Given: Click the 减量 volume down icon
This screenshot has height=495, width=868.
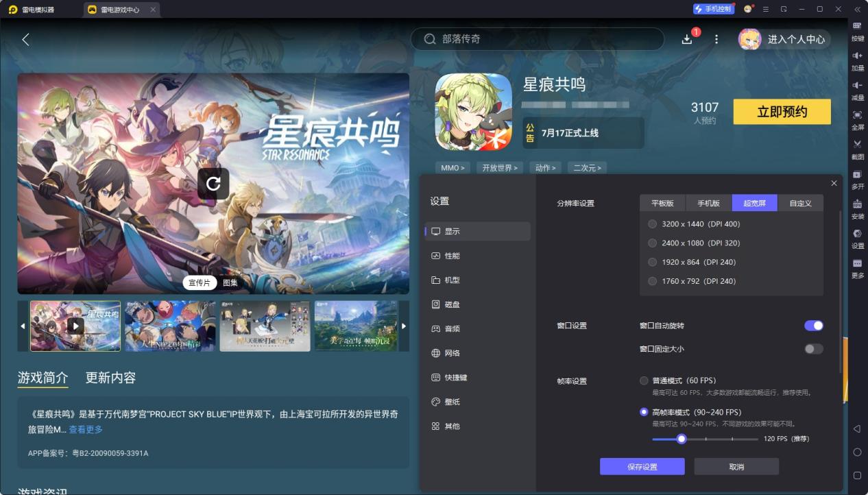Looking at the screenshot, I should point(857,84).
